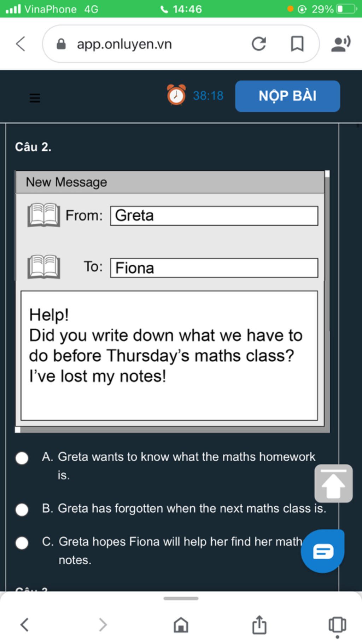362x644 pixels.
Task: Tap the blue chat bubble button
Action: [x=322, y=551]
